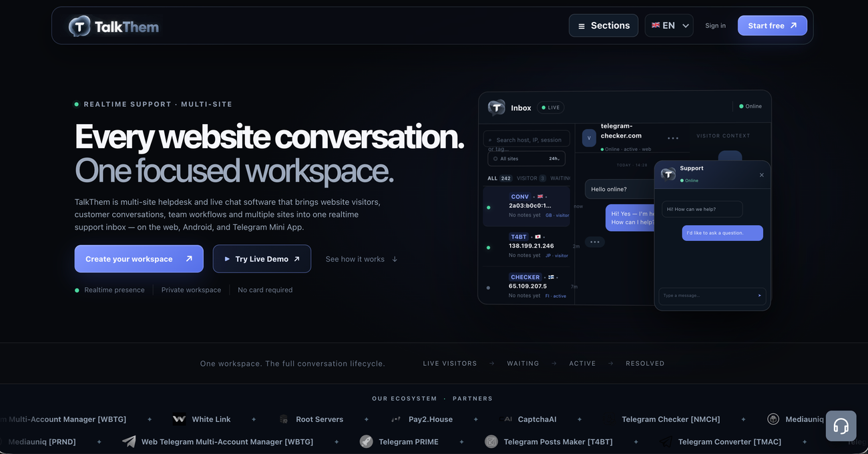This screenshot has width=868, height=454.
Task: Click the WAITING lifecycle step label
Action: (x=523, y=363)
